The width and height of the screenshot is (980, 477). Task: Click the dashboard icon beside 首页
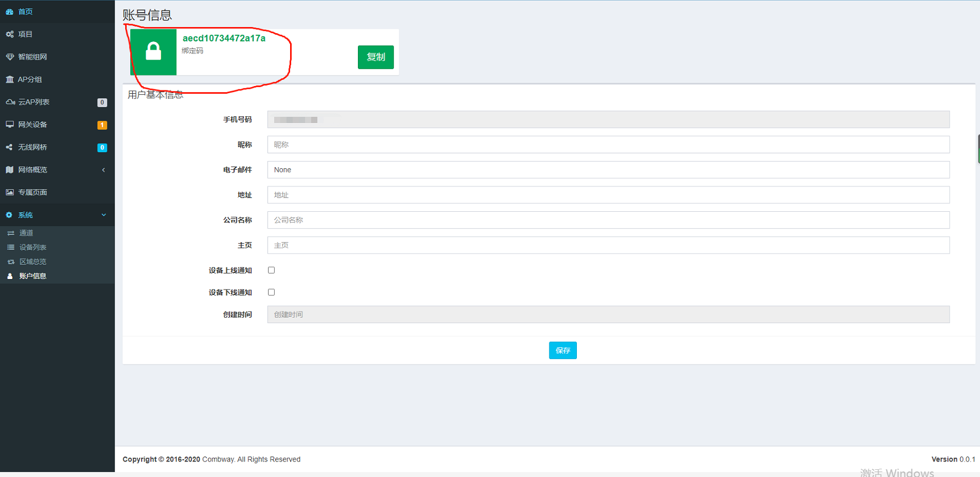click(9, 12)
